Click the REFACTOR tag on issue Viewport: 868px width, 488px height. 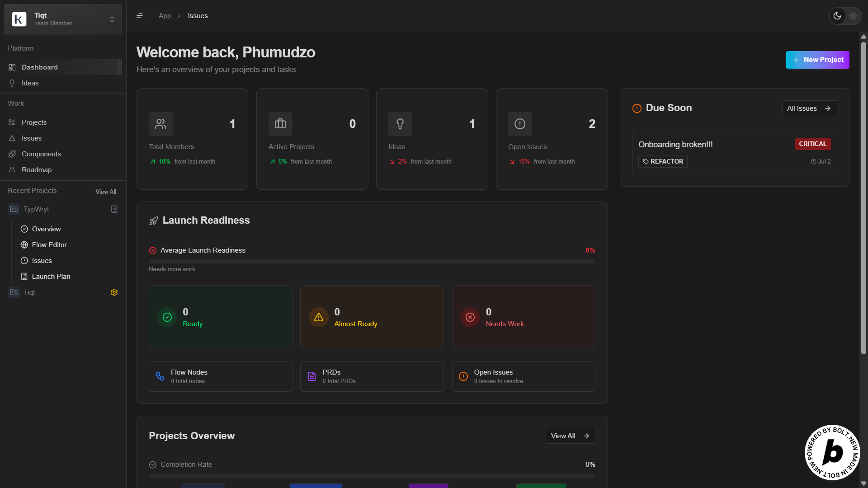(663, 161)
